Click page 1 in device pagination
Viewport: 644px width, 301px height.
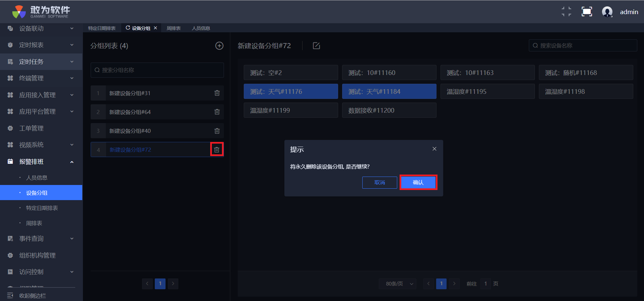coord(441,284)
